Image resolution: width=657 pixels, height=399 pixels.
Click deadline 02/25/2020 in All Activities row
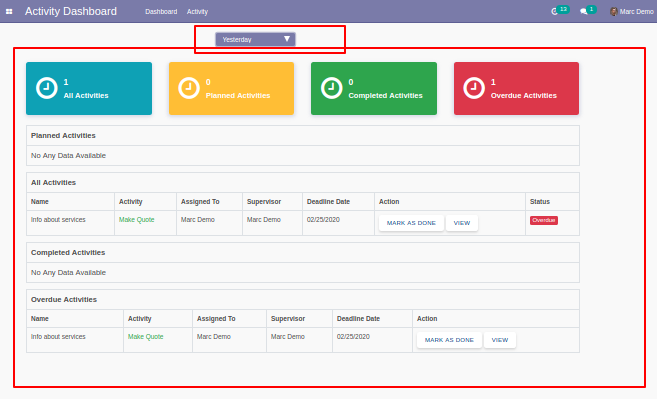click(323, 220)
